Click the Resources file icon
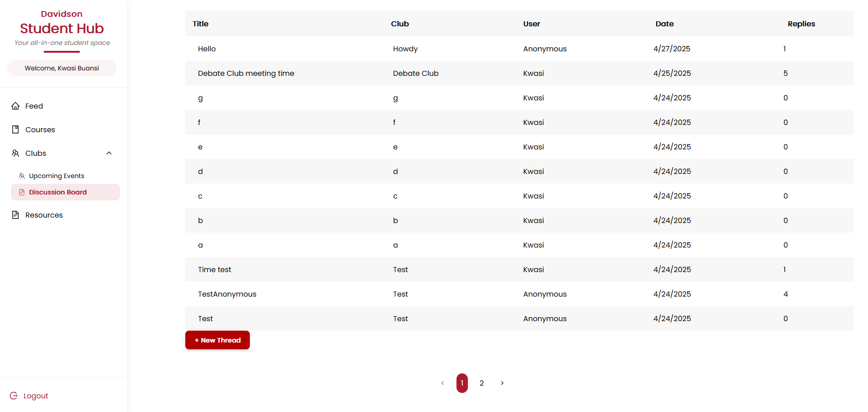868x412 pixels. (15, 215)
